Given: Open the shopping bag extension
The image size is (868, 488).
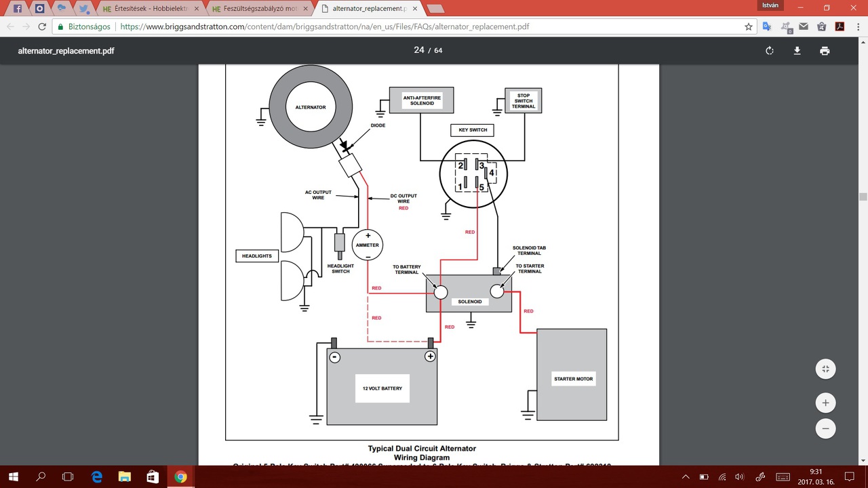Looking at the screenshot, I should point(821,27).
